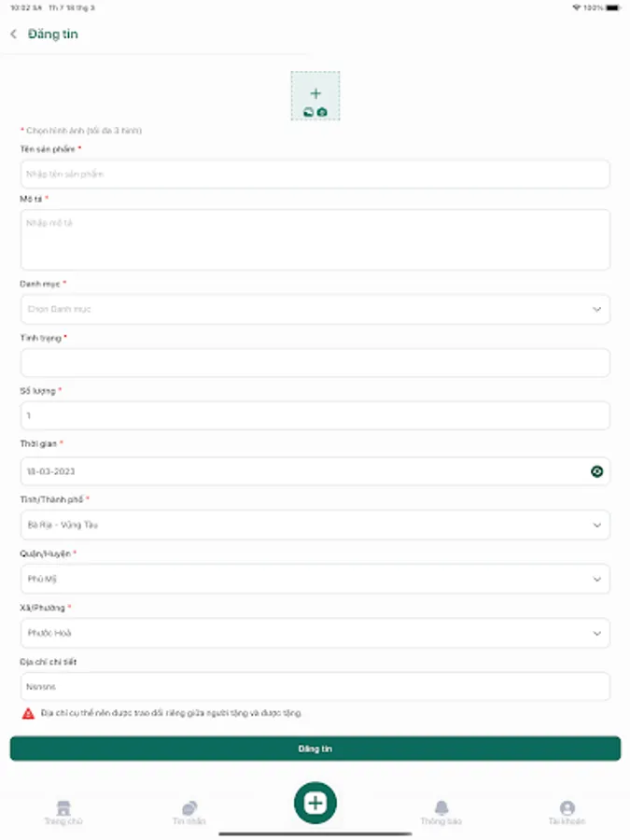Focus the Mô tả description text area

coord(315,240)
